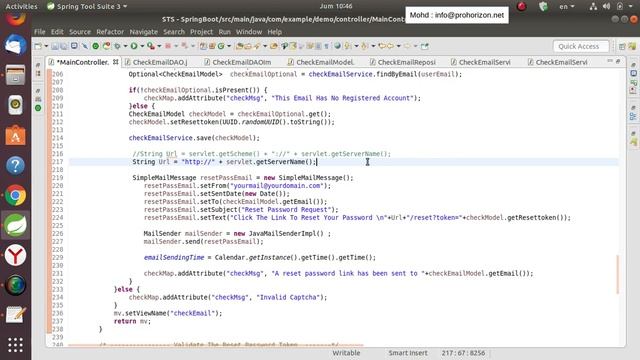Click the Forward navigation arrow icon

[407, 46]
